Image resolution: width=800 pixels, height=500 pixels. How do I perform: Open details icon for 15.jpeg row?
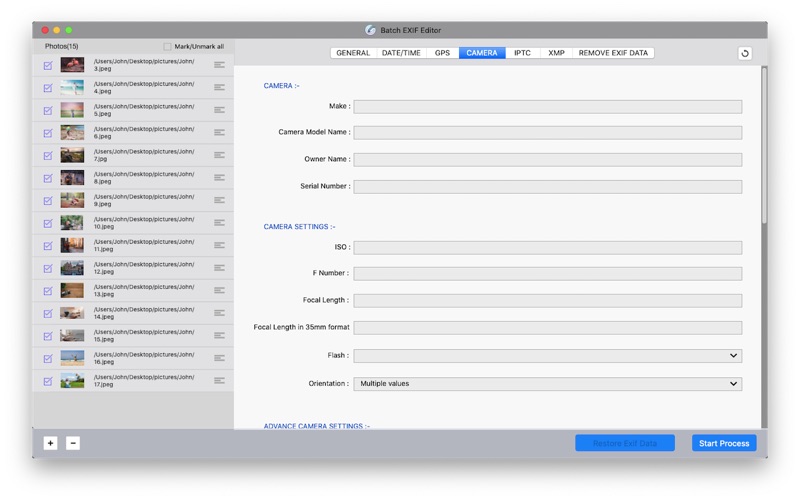click(x=219, y=335)
